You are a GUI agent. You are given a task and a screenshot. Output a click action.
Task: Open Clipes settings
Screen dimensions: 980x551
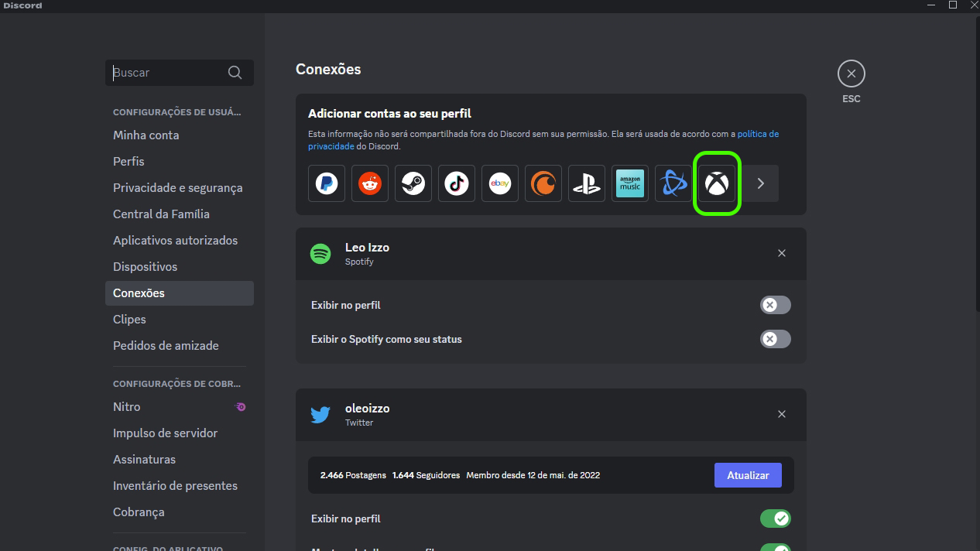[x=180, y=319]
